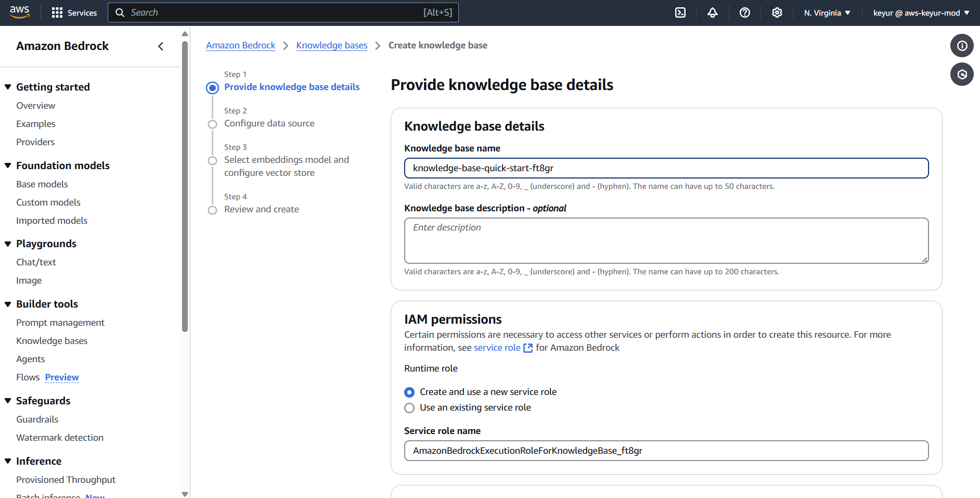Open Custom models page
The height and width of the screenshot is (498, 980).
click(48, 202)
